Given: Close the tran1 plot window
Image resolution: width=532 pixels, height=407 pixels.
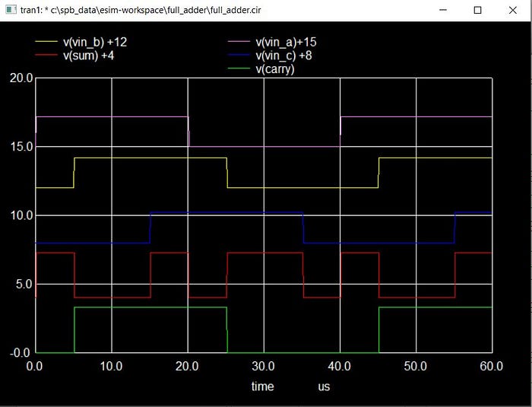Looking at the screenshot, I should pyautogui.click(x=513, y=10).
